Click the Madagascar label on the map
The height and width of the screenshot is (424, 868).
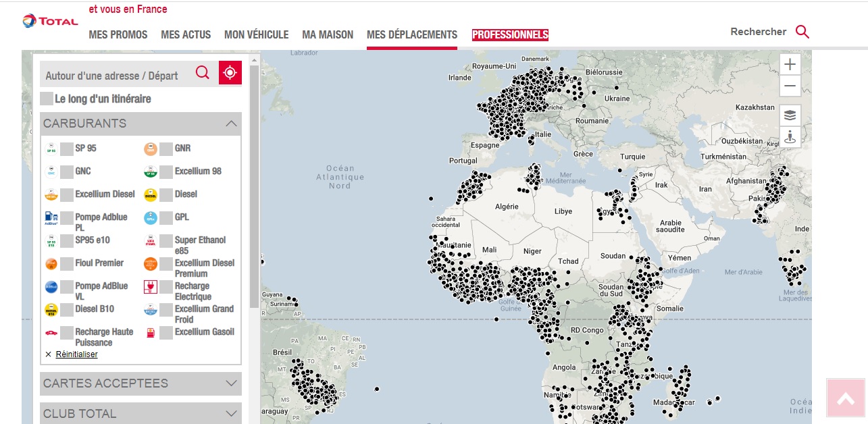pos(673,403)
